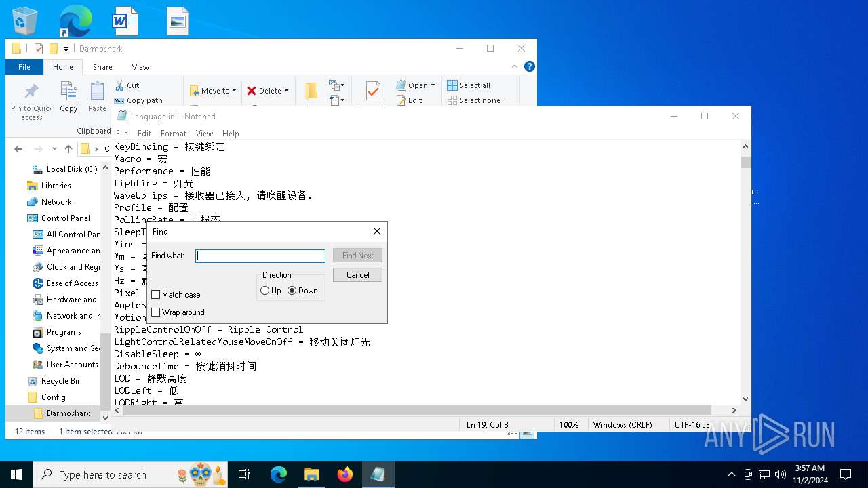The width and height of the screenshot is (868, 488).
Task: Select the Down direction radio button
Action: pyautogui.click(x=292, y=291)
